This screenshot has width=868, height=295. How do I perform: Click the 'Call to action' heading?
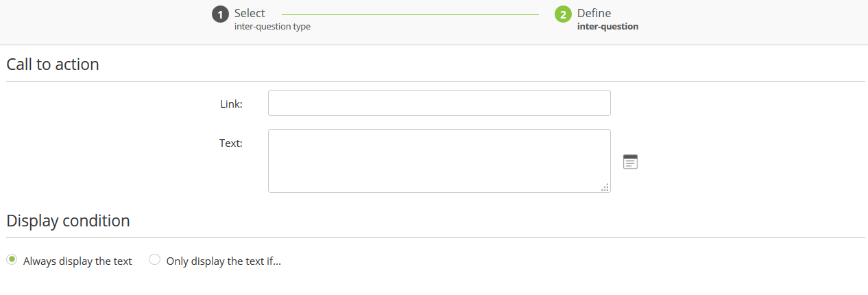click(x=53, y=64)
